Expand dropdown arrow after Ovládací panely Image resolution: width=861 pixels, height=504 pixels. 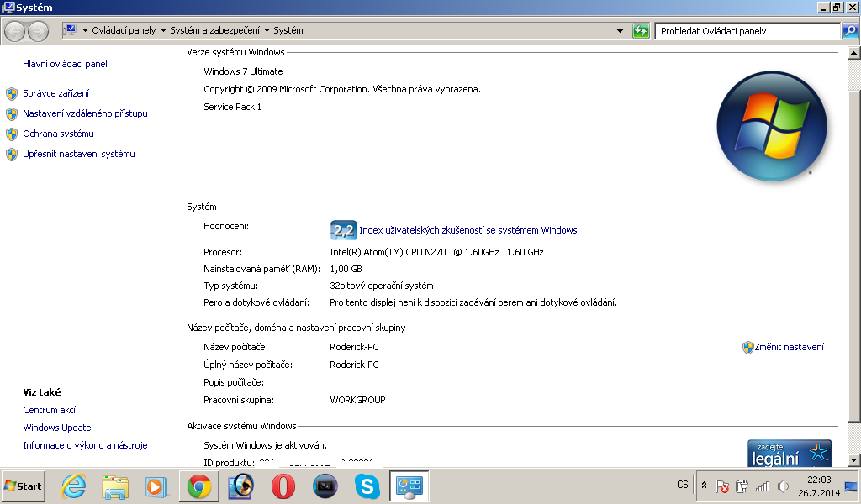(x=163, y=31)
